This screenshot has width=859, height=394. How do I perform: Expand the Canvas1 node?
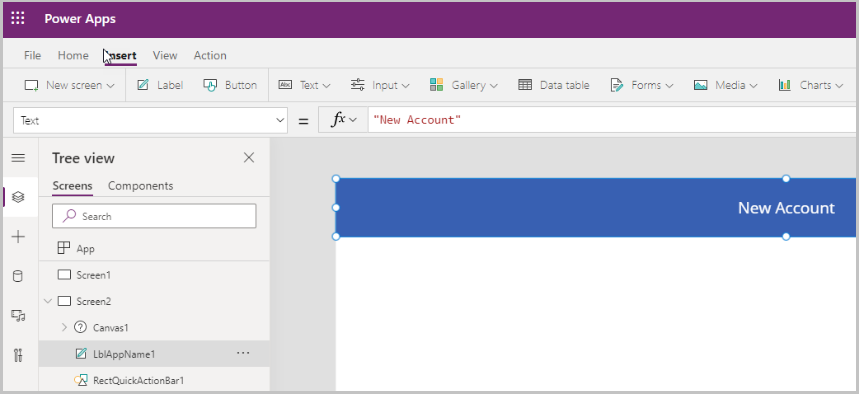[x=64, y=327]
